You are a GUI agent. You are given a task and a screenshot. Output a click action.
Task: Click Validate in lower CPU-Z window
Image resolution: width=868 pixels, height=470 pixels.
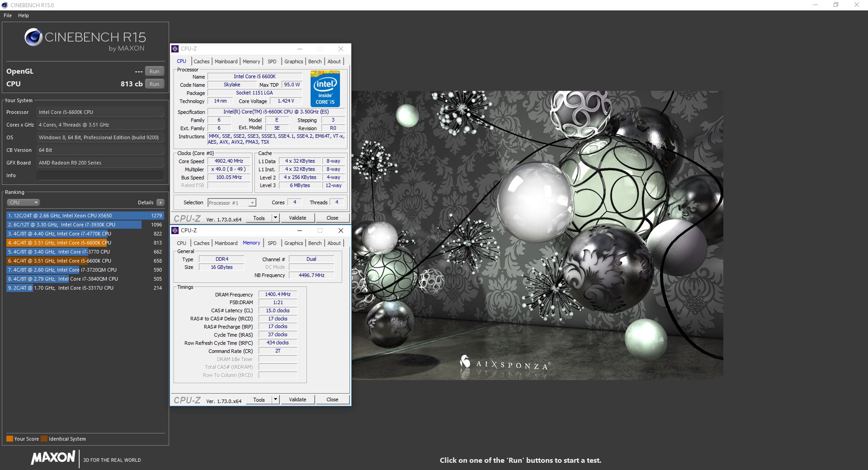pyautogui.click(x=297, y=399)
